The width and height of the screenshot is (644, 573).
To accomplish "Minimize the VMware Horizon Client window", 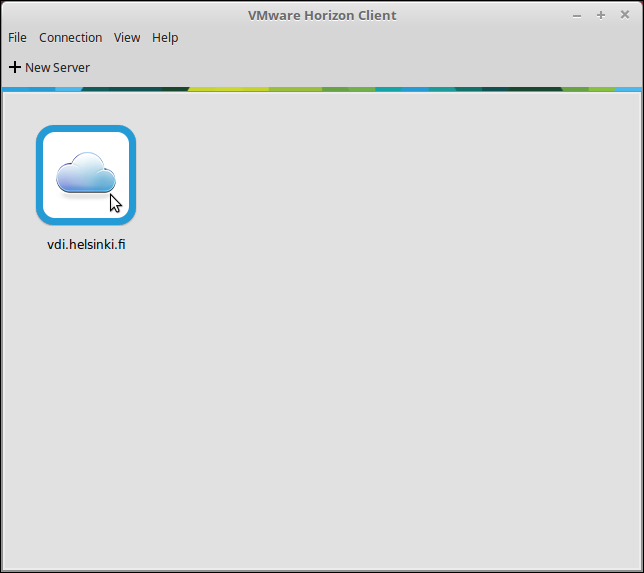I will click(x=577, y=16).
